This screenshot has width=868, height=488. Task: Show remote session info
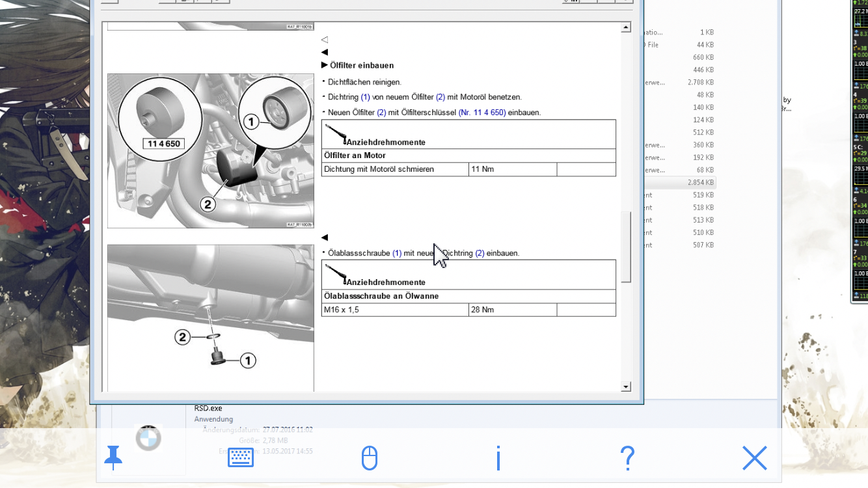coord(498,458)
